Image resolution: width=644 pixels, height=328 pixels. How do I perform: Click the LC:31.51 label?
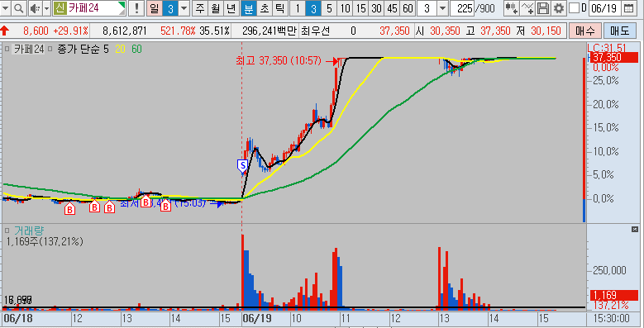(606, 47)
